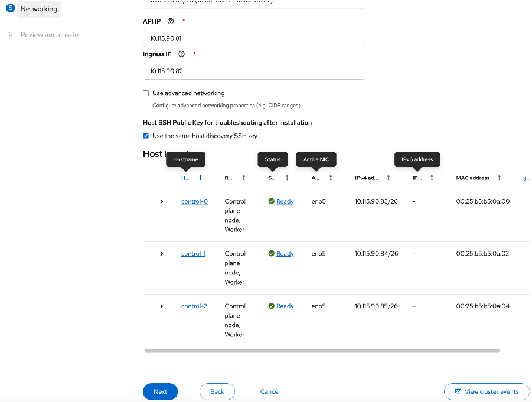Click the Next button
Screen dimensions: 532x402
(160, 391)
